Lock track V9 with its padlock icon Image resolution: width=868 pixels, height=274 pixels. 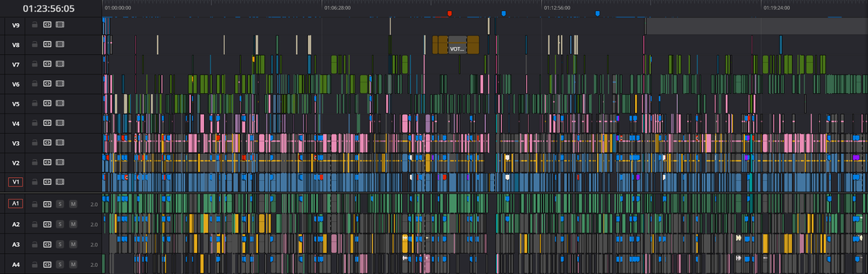34,25
